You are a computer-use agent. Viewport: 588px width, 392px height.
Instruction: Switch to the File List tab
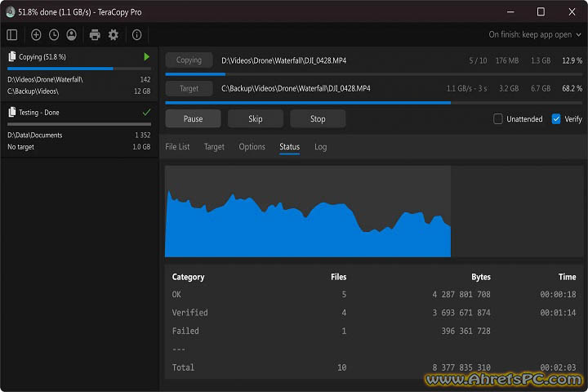coord(177,147)
